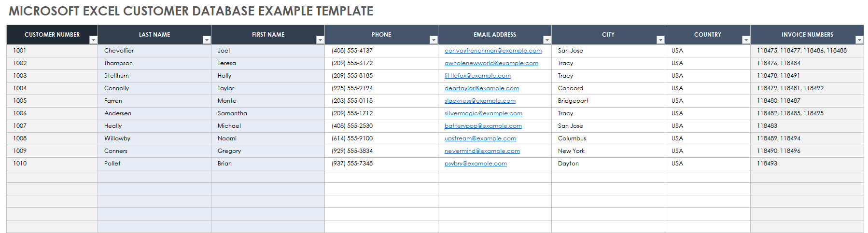Follow the deartaylor@example.com hyperlink
The image size is (868, 233).
[x=481, y=88]
